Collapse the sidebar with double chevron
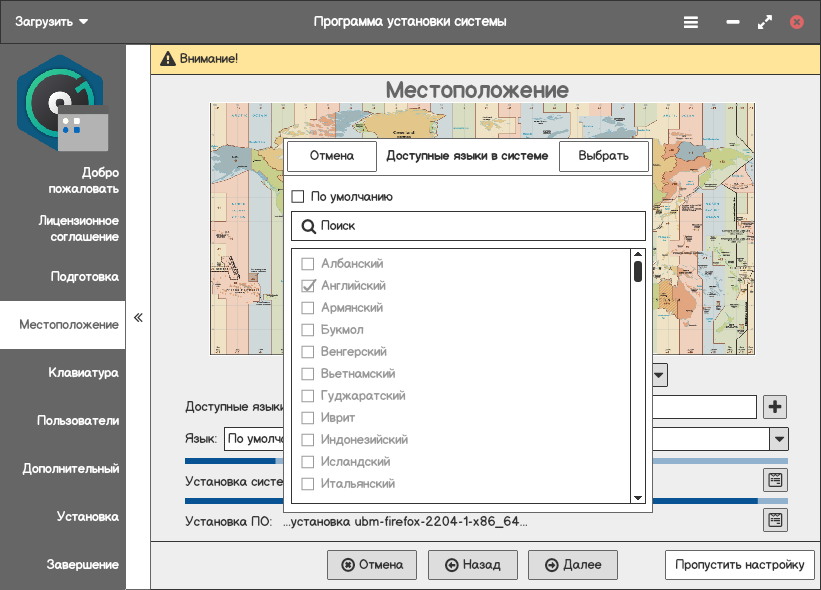The image size is (821, 590). tap(139, 318)
